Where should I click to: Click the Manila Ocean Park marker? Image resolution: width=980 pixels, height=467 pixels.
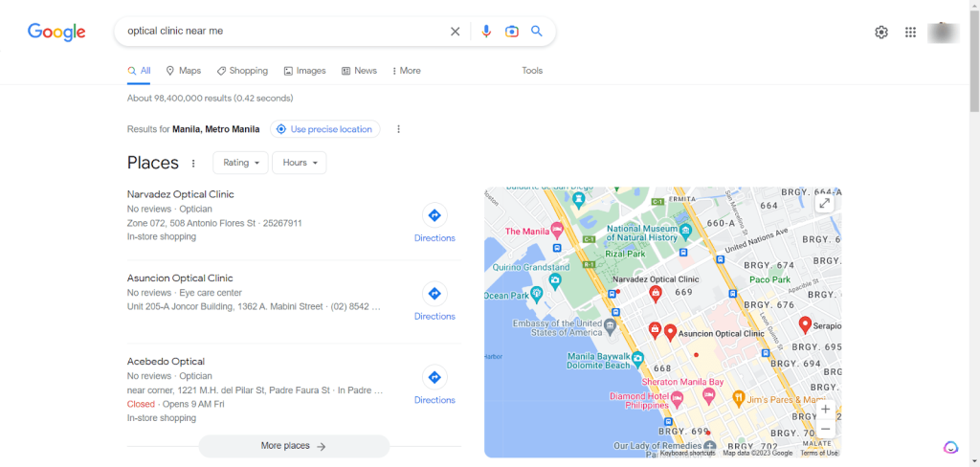pos(536,295)
